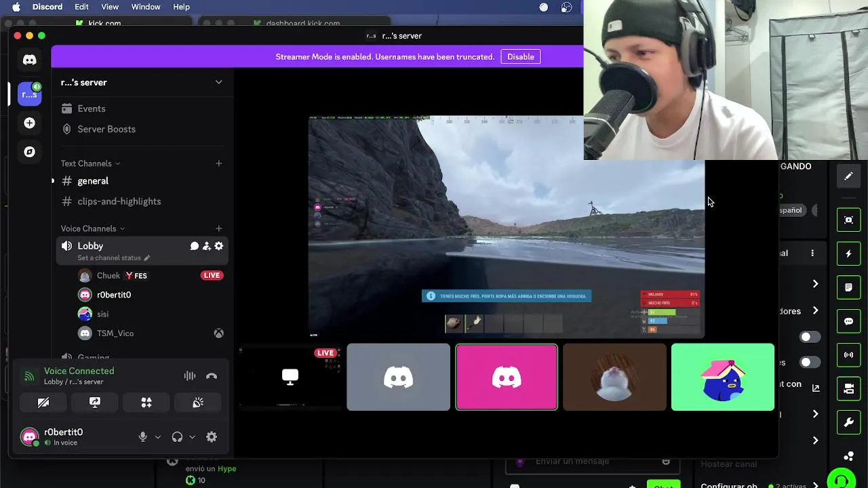Create new text channel plus
The image size is (868, 488).
(218, 163)
